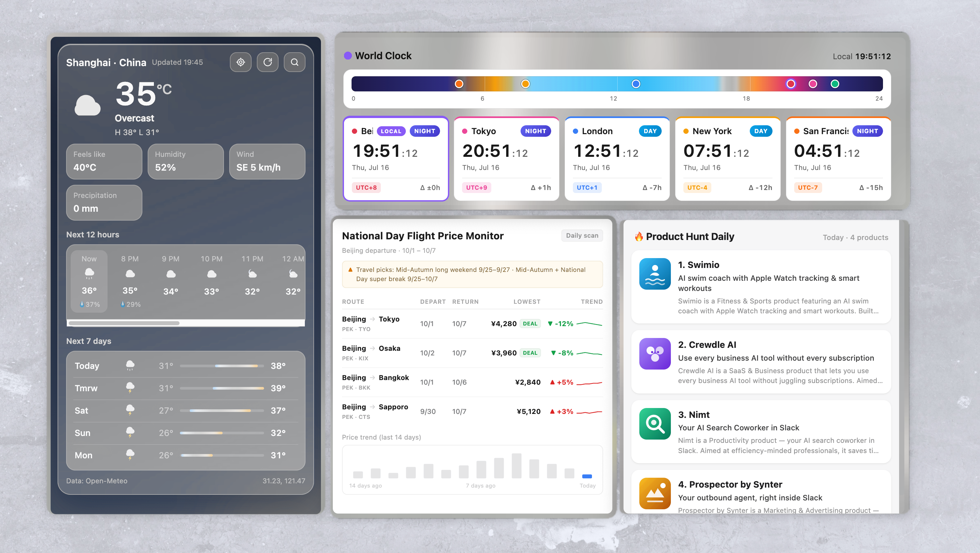Open the Crewdle AI purple icon
Screen dimensions: 980x553
click(x=655, y=354)
